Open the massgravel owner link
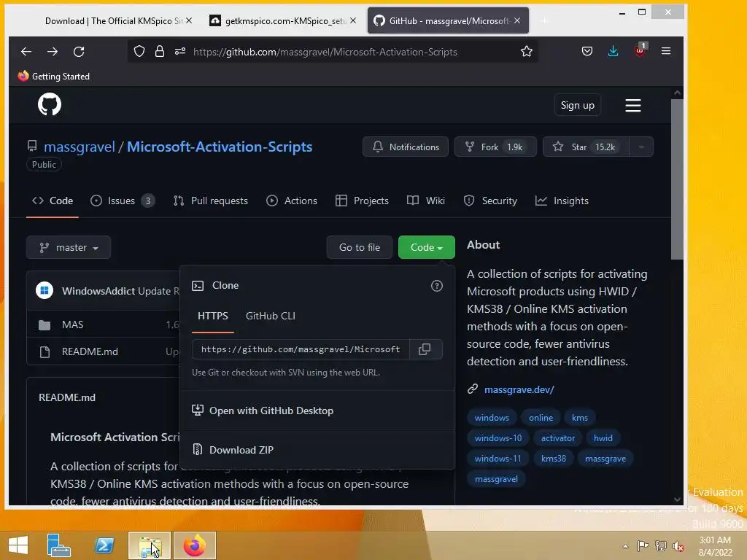 pos(79,147)
